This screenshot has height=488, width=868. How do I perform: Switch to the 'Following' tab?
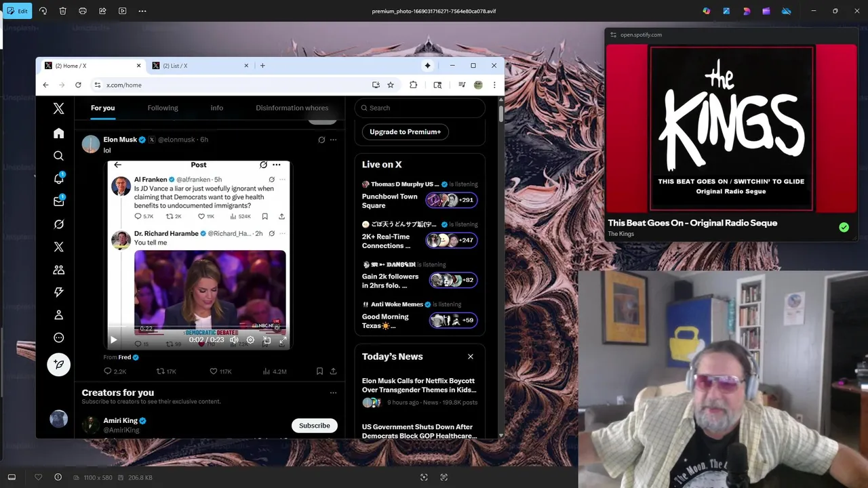(163, 108)
